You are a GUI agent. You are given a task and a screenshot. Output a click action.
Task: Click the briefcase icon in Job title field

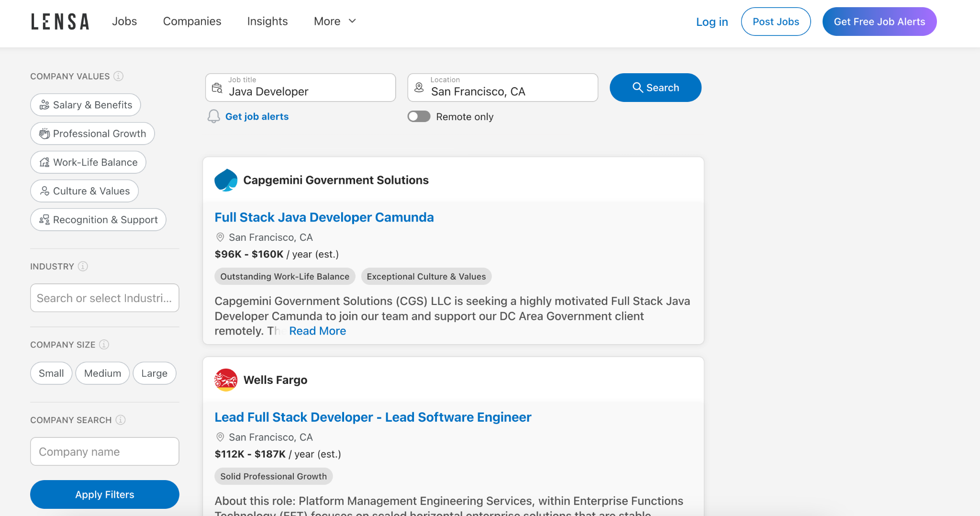[x=217, y=88]
